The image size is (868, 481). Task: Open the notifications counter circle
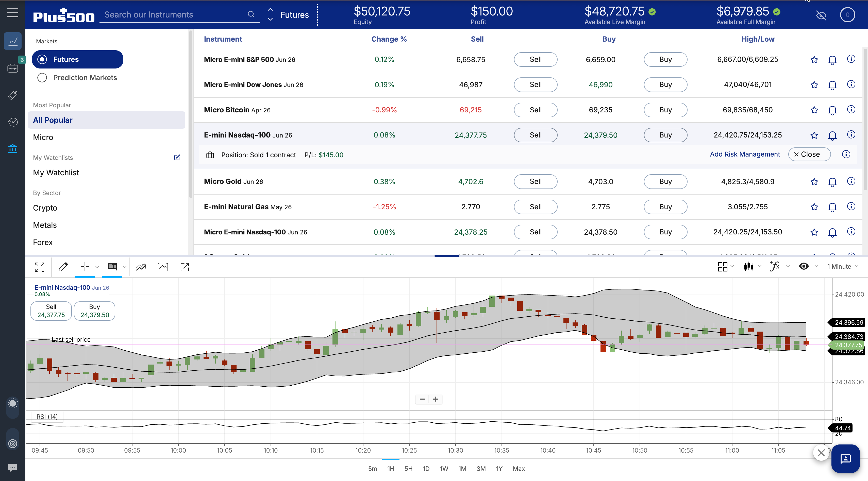847,15
